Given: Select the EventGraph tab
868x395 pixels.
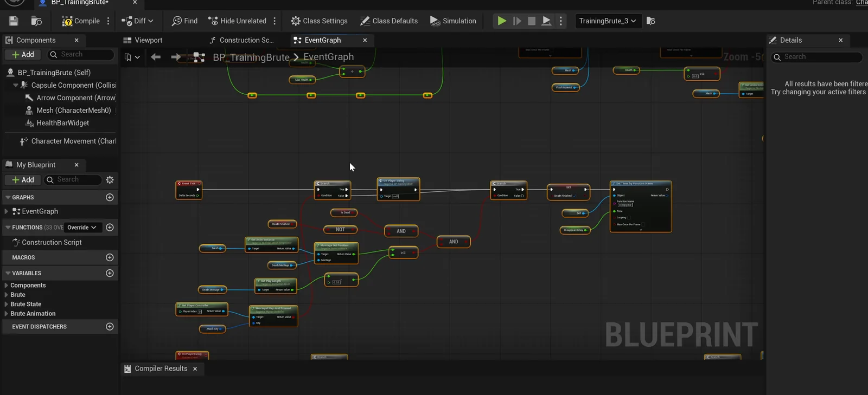Looking at the screenshot, I should pos(323,40).
